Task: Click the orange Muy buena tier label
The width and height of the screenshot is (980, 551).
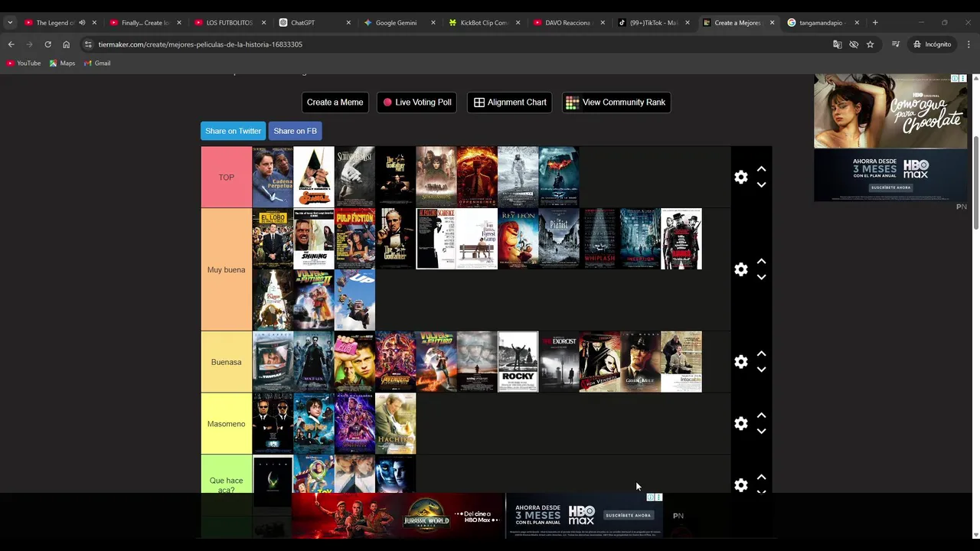Action: pos(227,269)
